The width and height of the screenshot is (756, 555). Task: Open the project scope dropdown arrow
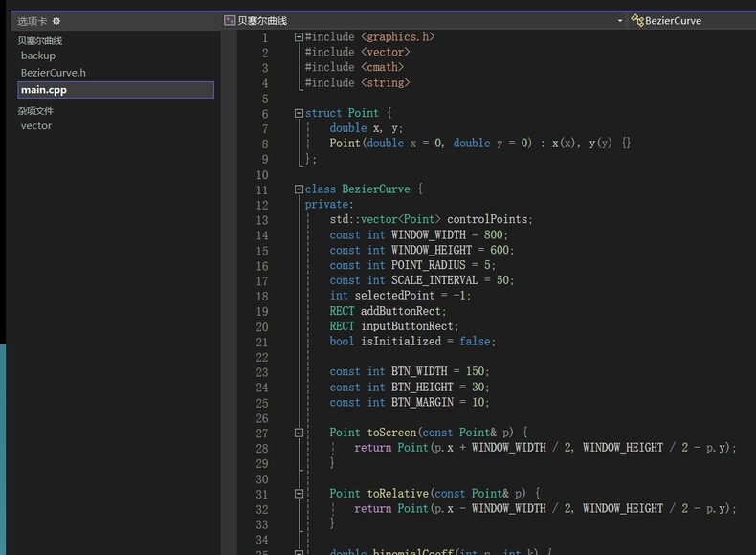point(619,20)
